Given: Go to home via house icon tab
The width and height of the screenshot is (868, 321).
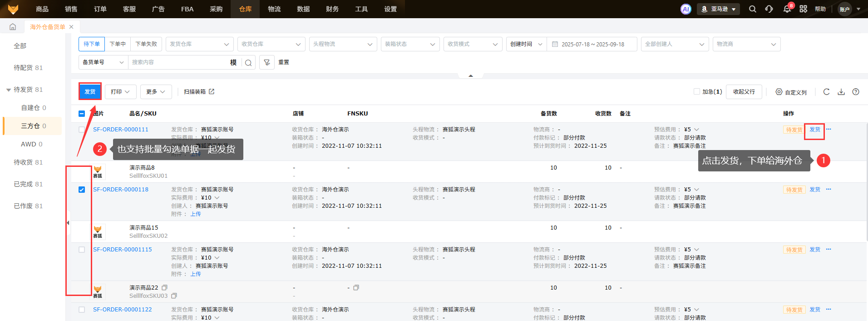Looking at the screenshot, I should tap(13, 27).
